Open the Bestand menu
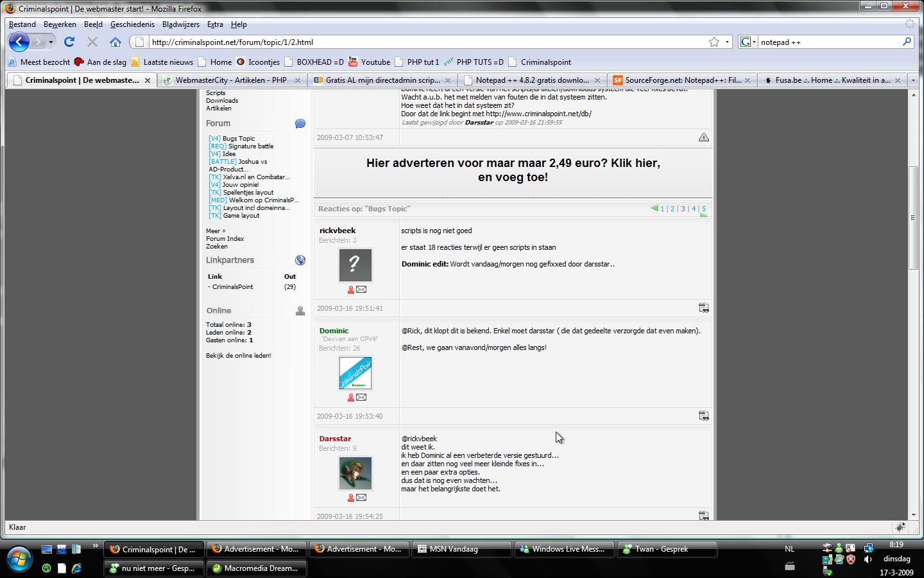This screenshot has width=924, height=578. 22,24
